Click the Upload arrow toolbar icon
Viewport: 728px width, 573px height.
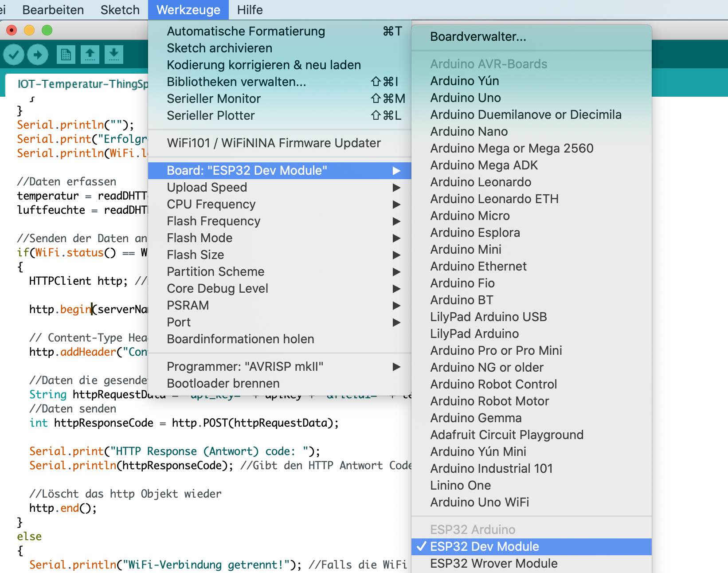pyautogui.click(x=37, y=54)
